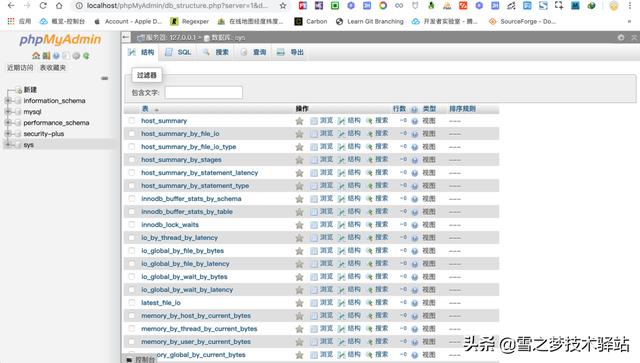This screenshot has height=363, width=640.
Task: Open structure of io_global_by_file_by_bytes
Action: 349,251
